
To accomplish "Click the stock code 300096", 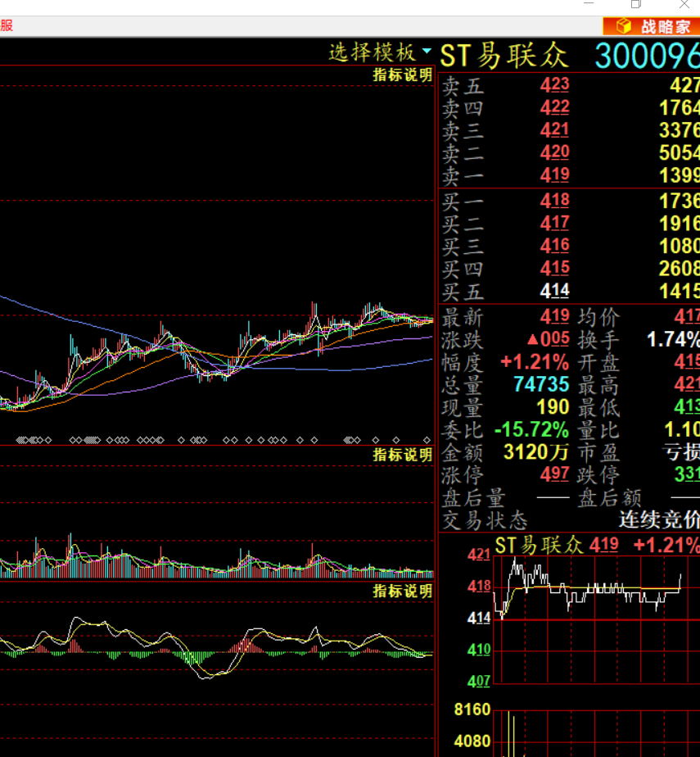I will tap(647, 56).
